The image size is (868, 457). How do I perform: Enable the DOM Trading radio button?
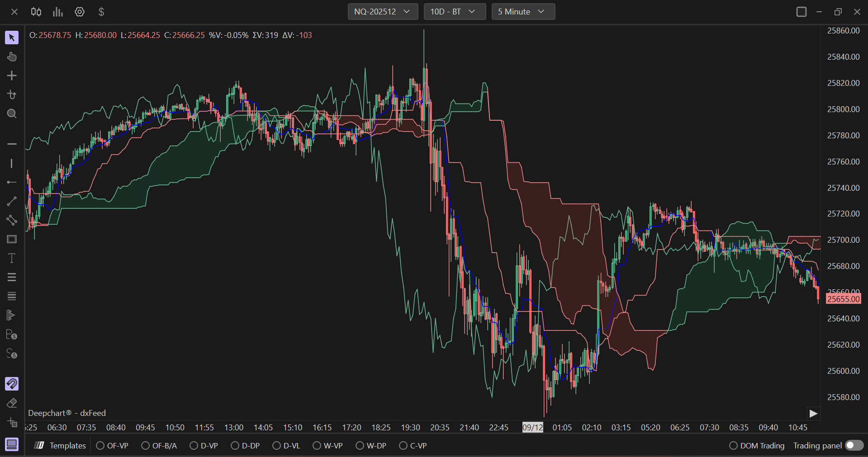pyautogui.click(x=733, y=446)
